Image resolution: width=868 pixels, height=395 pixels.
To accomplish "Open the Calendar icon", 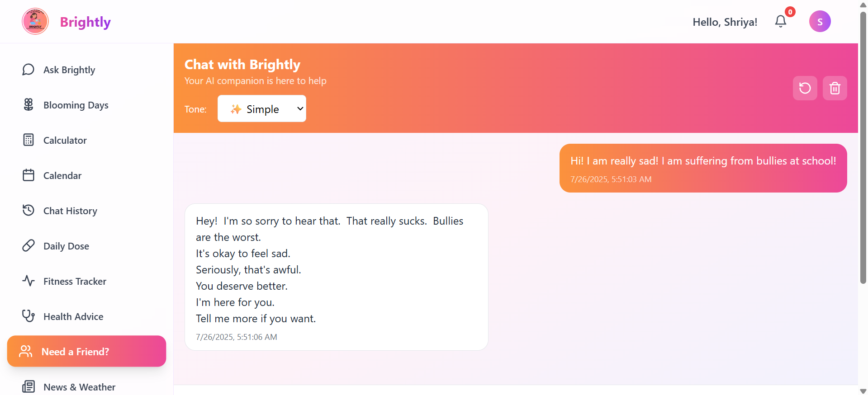I will (x=28, y=175).
